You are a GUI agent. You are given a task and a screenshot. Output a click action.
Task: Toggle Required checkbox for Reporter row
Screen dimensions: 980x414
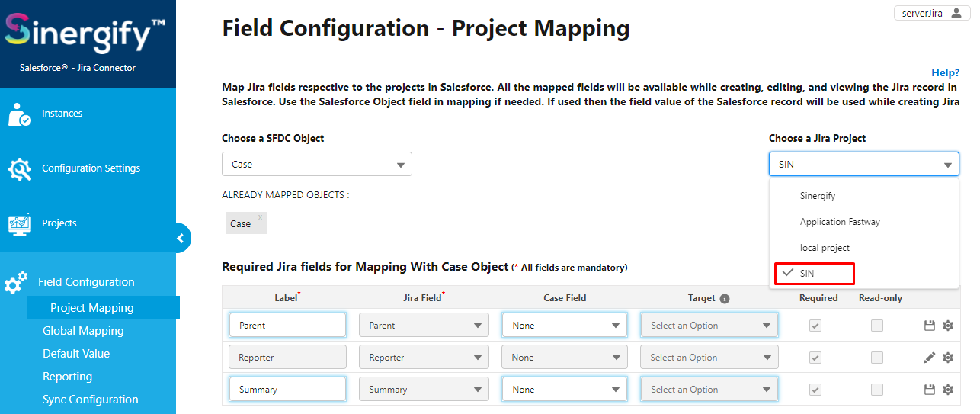[815, 358]
